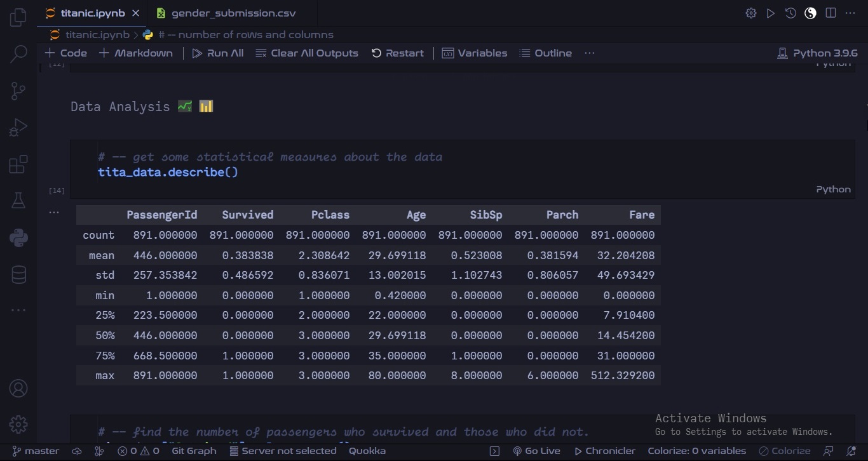Open the Source Control view
The height and width of the screenshot is (461, 868).
18,91
